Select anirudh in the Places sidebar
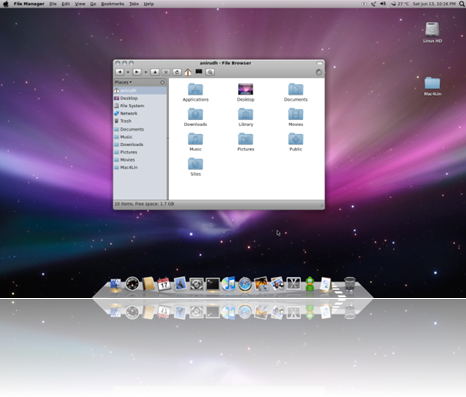This screenshot has width=466, height=397. (x=140, y=90)
